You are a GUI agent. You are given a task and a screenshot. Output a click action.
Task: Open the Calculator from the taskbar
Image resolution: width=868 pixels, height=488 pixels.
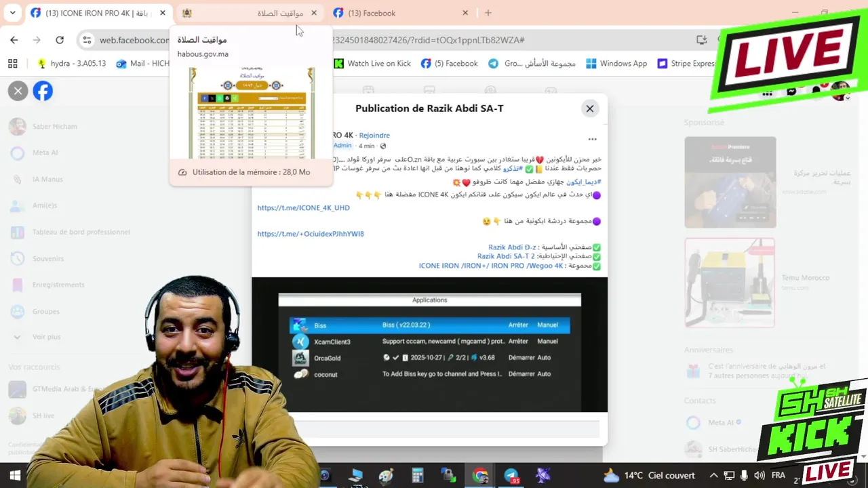point(417,476)
